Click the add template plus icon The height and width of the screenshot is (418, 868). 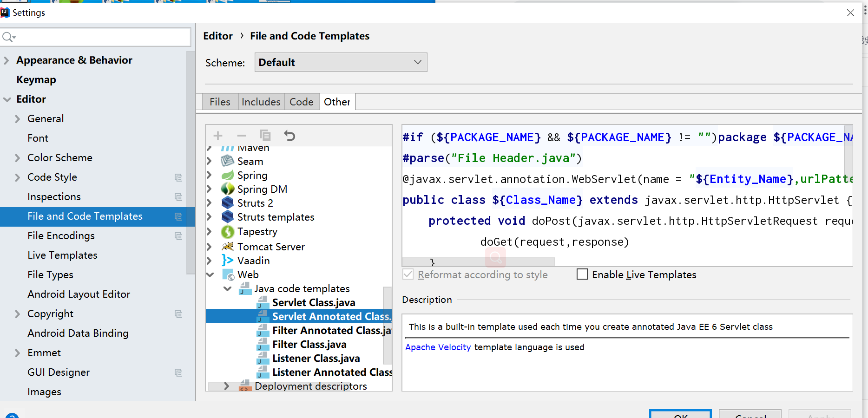coord(218,136)
